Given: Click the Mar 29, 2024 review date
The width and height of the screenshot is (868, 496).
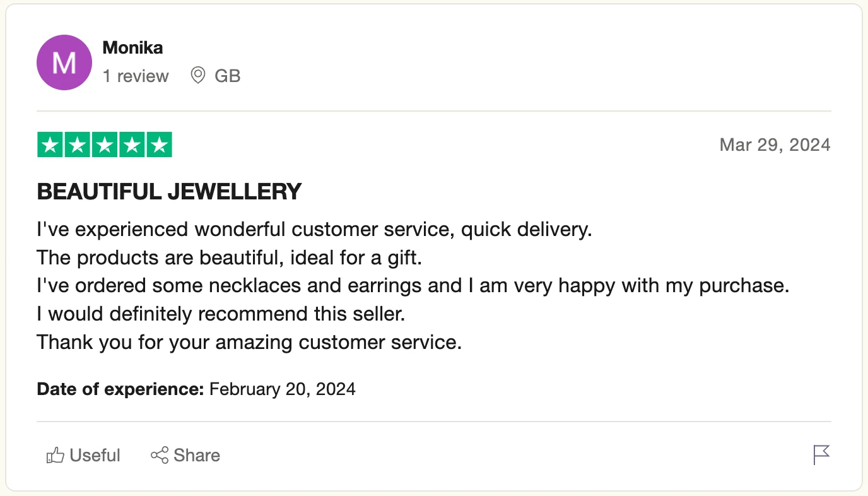Looking at the screenshot, I should (x=775, y=145).
